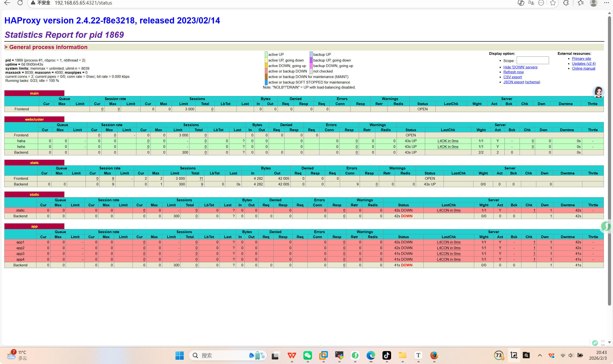
Task: Click the page vertical scrollbar
Action: (x=609, y=159)
